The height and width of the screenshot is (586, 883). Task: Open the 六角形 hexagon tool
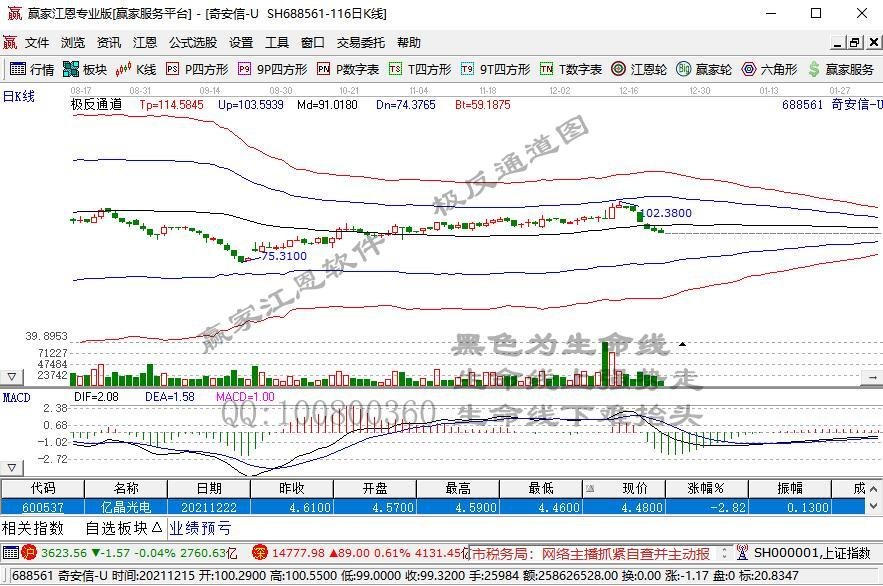coord(769,69)
